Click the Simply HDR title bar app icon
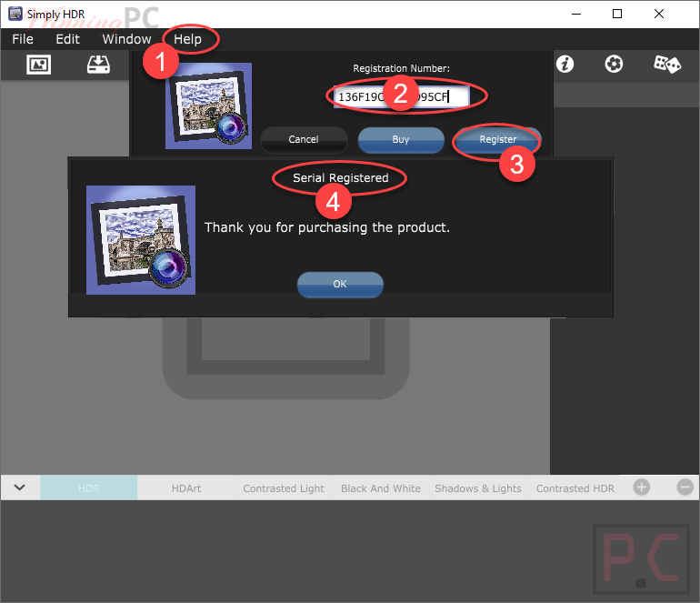This screenshot has height=603, width=700. [15, 14]
